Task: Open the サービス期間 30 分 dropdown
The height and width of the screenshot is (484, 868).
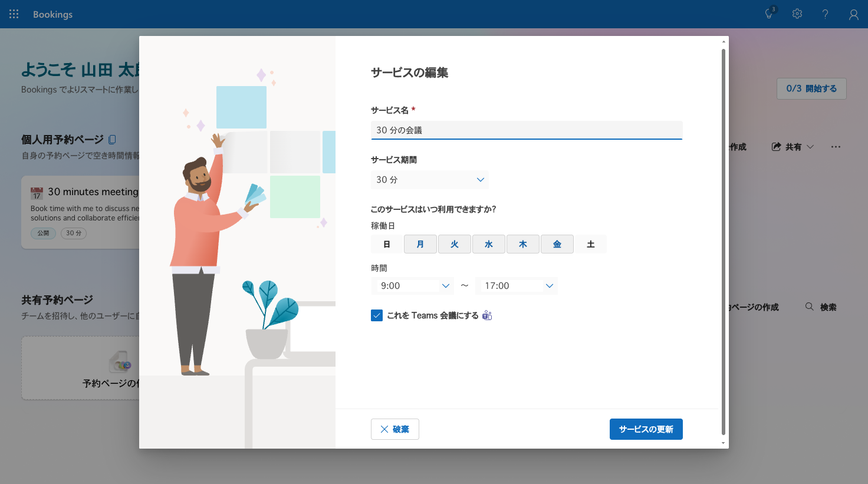Action: (x=430, y=180)
